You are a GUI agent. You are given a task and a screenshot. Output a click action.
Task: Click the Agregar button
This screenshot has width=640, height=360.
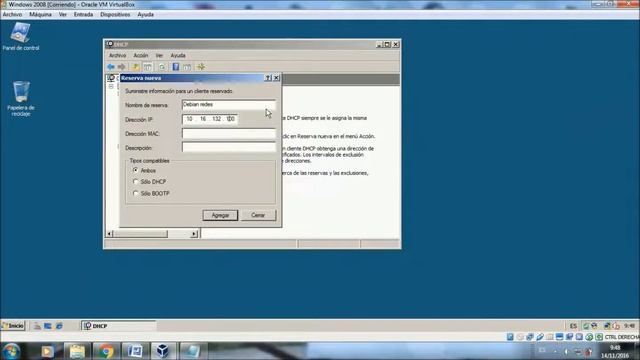pyautogui.click(x=220, y=215)
